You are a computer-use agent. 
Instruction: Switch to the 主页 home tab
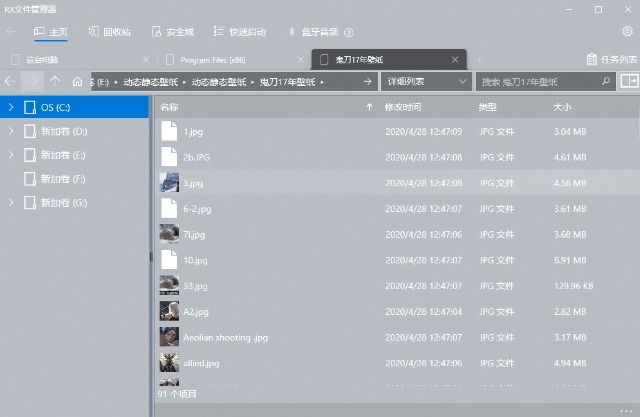pos(51,32)
